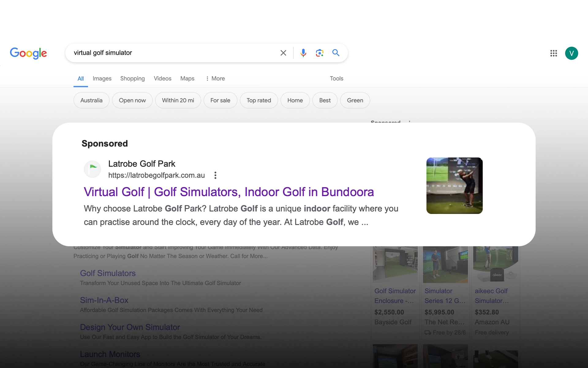The width and height of the screenshot is (588, 368).
Task: Clear the search box with the X icon
Action: tap(283, 53)
